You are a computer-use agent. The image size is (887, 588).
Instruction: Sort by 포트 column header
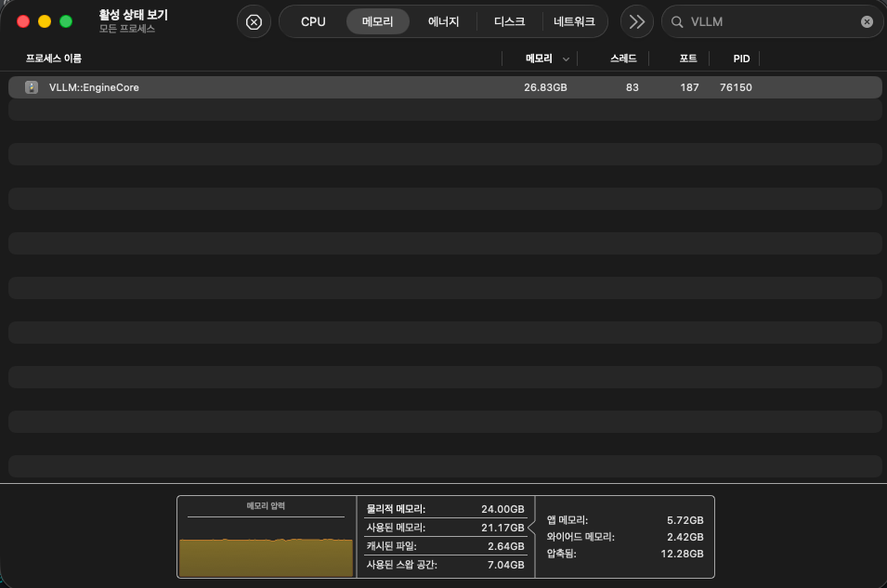688,59
